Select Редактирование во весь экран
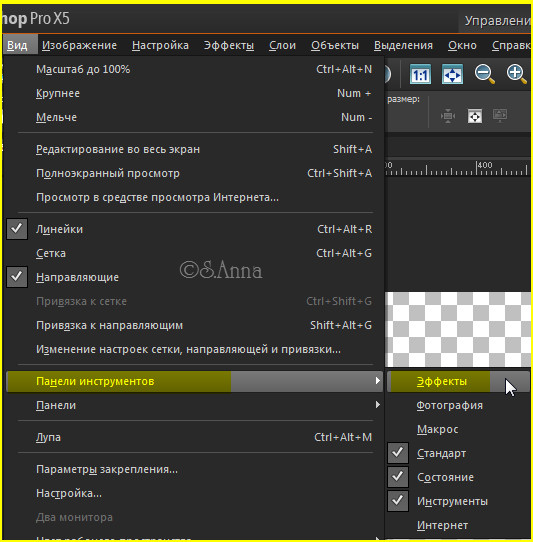Viewport: 533px width, 542px height. click(195, 149)
